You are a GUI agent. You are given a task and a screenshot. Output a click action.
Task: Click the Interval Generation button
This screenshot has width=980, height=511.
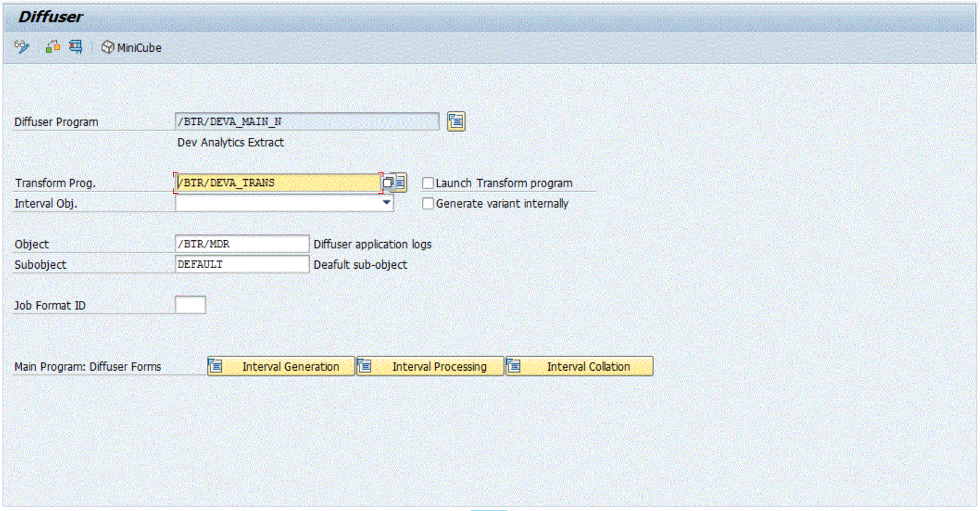click(281, 366)
